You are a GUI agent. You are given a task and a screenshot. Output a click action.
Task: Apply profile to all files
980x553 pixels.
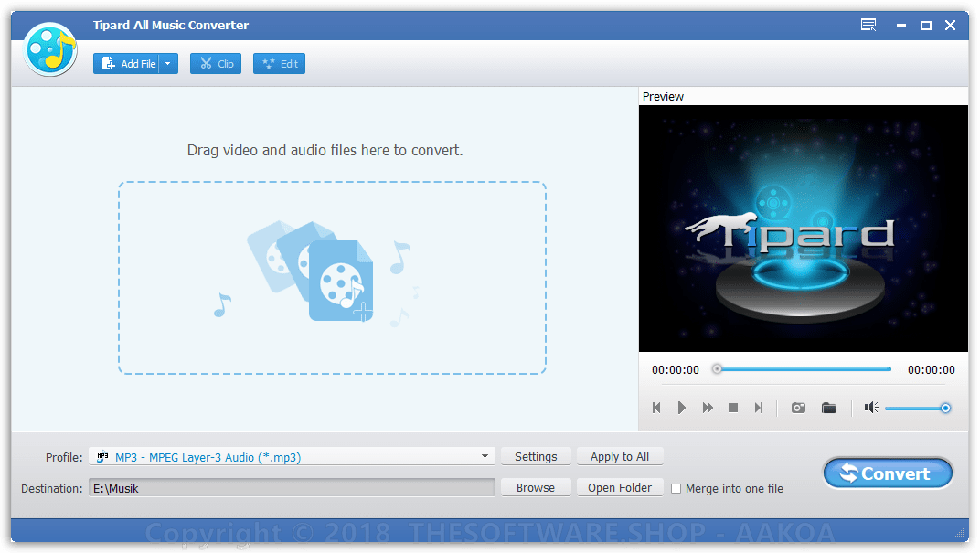[x=620, y=456]
